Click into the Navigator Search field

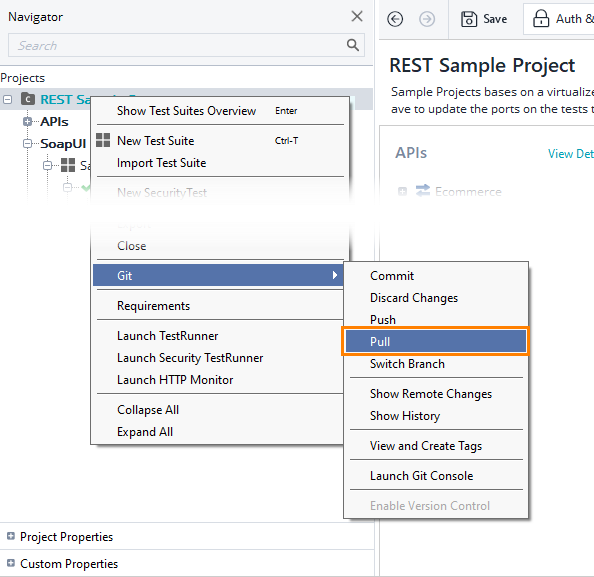178,45
